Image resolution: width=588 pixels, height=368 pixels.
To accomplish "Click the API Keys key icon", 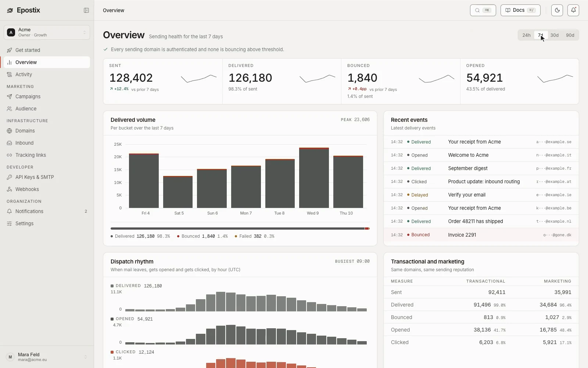I will click(x=10, y=177).
